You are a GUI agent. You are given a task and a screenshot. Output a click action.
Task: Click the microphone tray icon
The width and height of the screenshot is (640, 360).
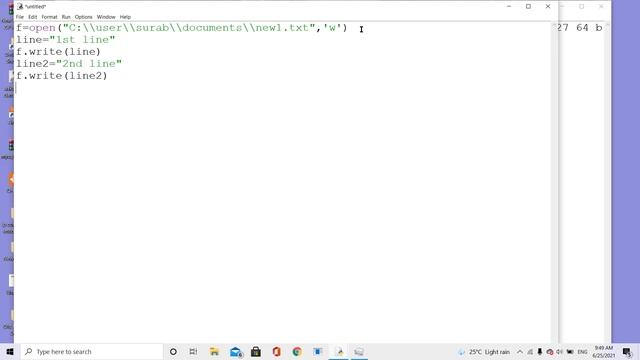[540, 351]
